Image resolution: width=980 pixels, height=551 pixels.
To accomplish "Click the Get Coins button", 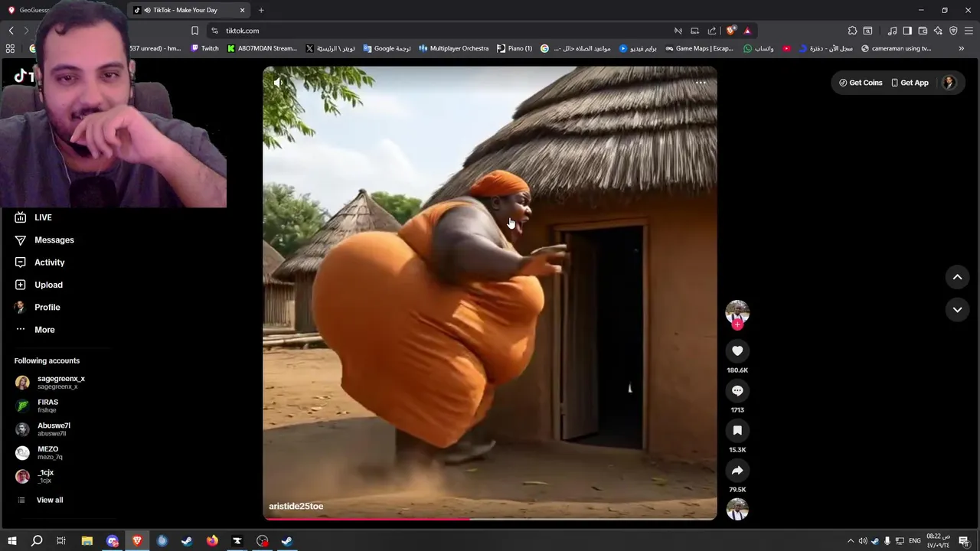I will point(861,83).
